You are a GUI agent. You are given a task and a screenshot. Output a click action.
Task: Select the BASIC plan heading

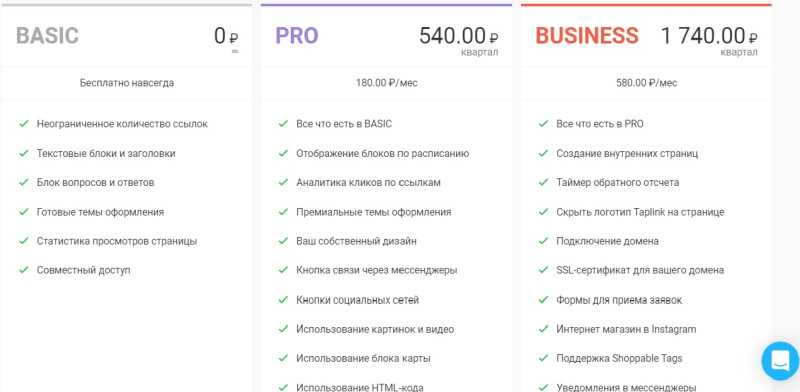click(47, 36)
